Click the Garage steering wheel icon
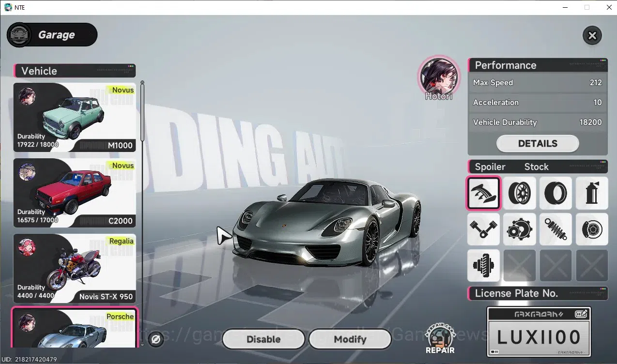This screenshot has width=617, height=364. (x=19, y=35)
